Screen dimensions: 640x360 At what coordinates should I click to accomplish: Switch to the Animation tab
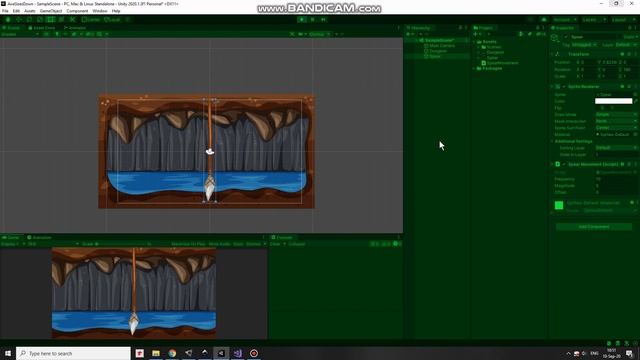(x=40, y=238)
